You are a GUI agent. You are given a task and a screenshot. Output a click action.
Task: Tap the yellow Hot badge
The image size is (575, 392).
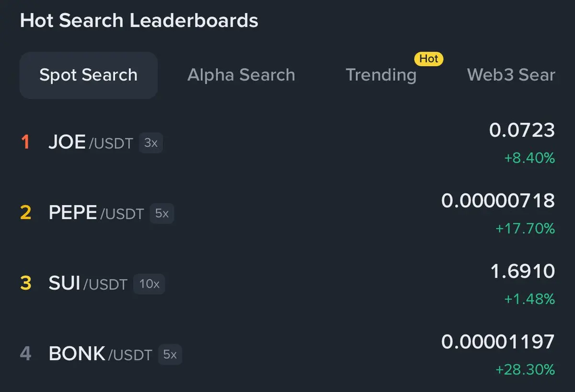(x=429, y=59)
